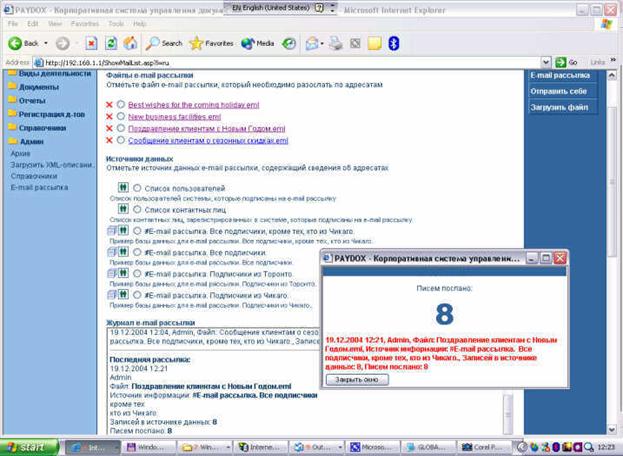Open the Mail button dropdown arrow
Viewport: 623px width, 456px height.
click(x=322, y=43)
